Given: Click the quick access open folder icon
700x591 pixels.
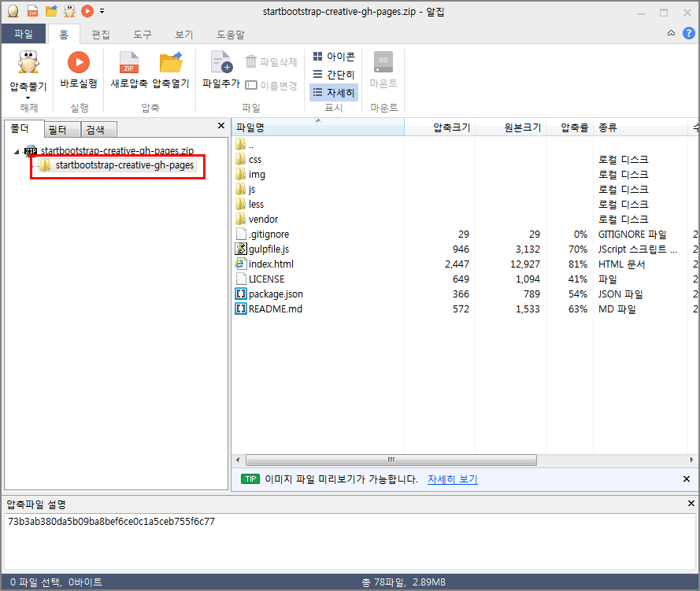Looking at the screenshot, I should click(51, 11).
